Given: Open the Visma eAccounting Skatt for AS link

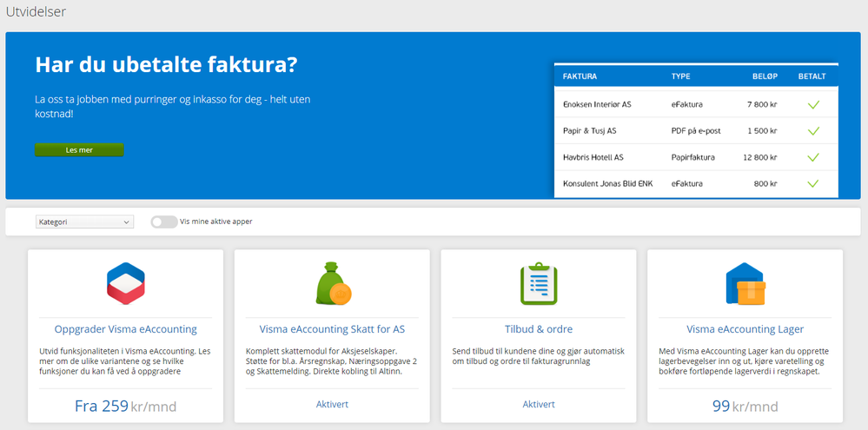Looking at the screenshot, I should [x=332, y=329].
